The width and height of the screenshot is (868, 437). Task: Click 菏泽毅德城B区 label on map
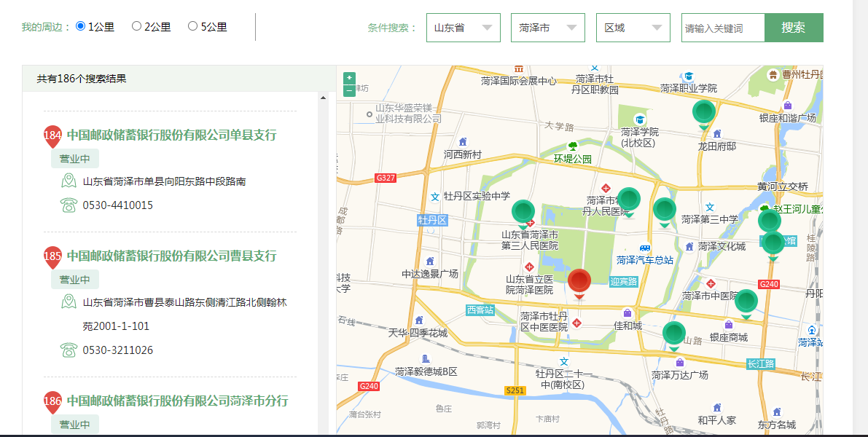pos(426,371)
